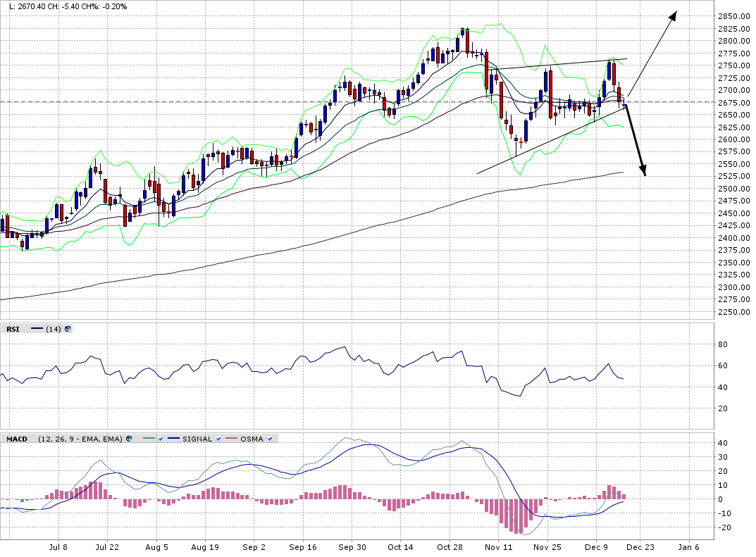The image size is (756, 557).
Task: Click the RSI dark blue line swatch
Action: click(x=38, y=329)
